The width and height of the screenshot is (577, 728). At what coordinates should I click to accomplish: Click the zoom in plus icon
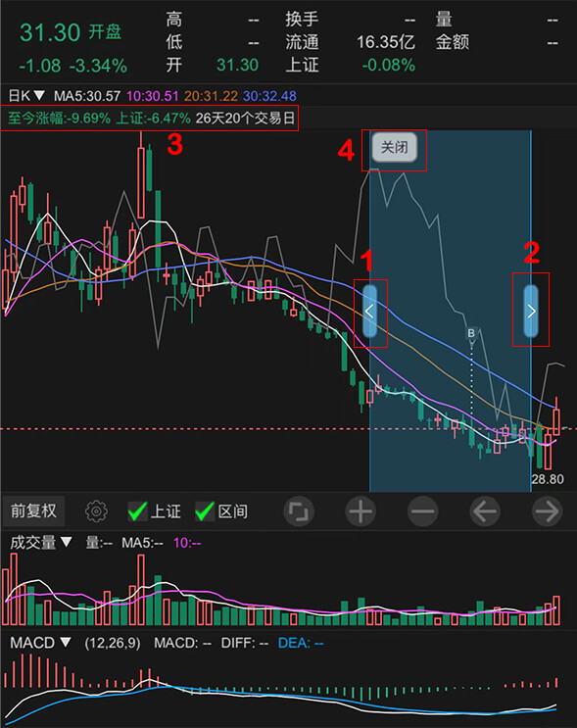tap(361, 511)
